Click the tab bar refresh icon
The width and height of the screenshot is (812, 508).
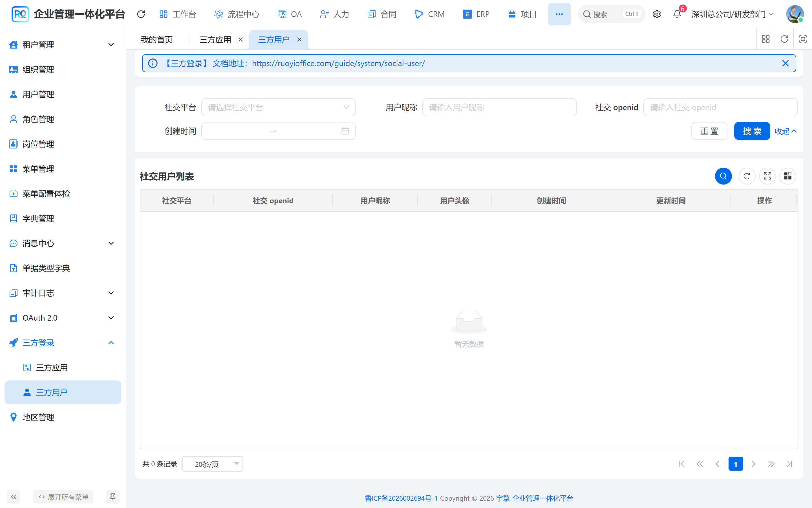coord(784,39)
